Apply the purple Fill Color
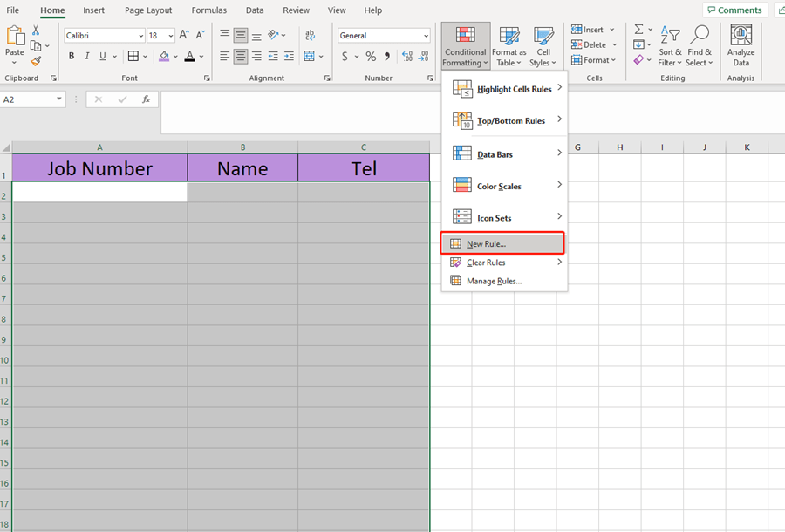The image size is (785, 532). pyautogui.click(x=164, y=56)
